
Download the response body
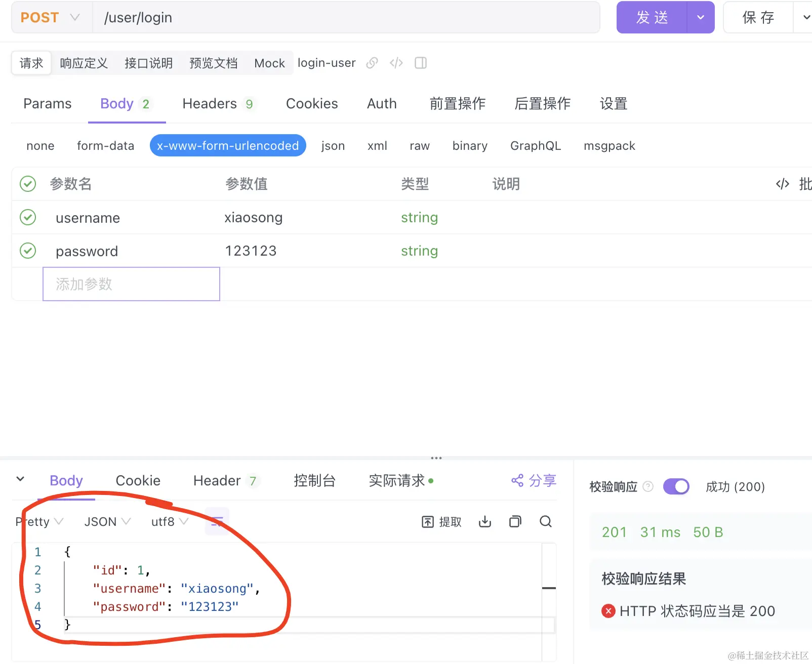485,522
